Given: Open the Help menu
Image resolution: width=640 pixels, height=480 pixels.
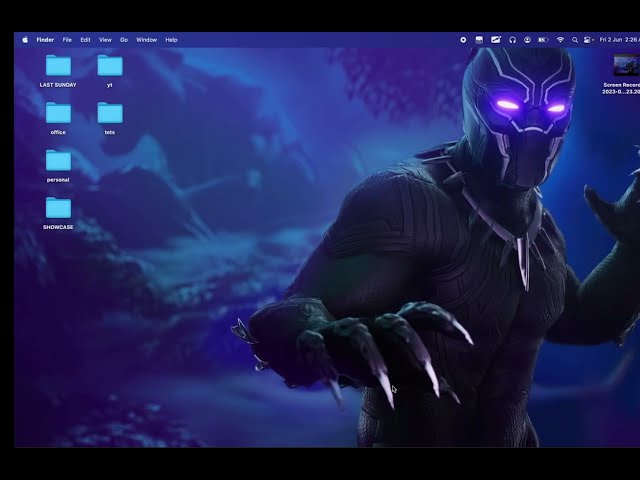Looking at the screenshot, I should pyautogui.click(x=171, y=40).
